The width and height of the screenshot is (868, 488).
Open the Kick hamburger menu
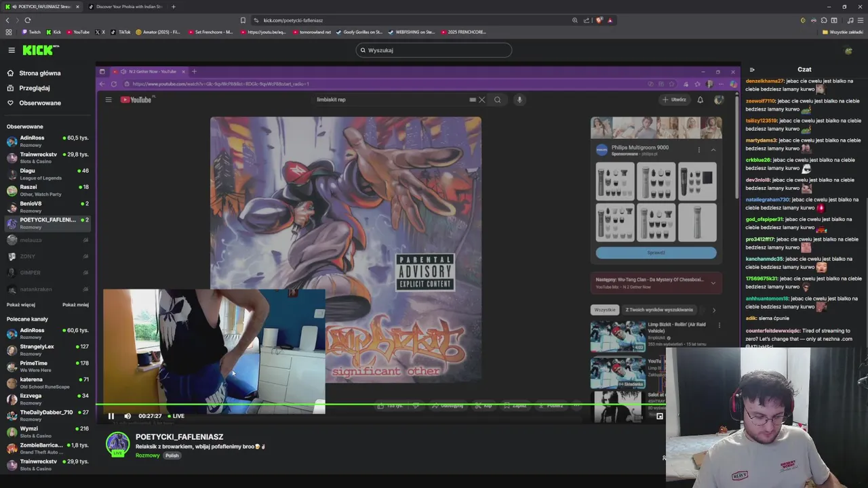tap(12, 50)
